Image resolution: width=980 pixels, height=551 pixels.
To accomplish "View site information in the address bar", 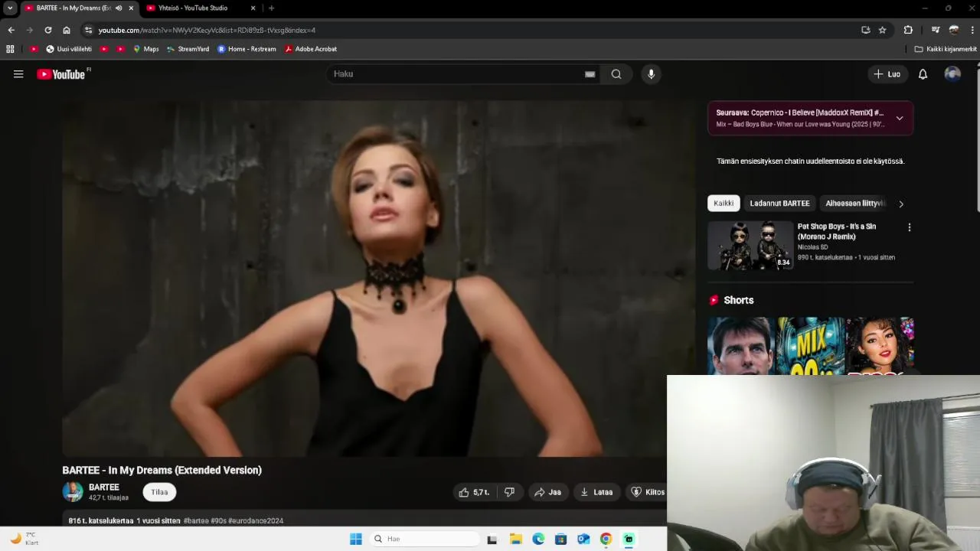I will click(x=88, y=30).
